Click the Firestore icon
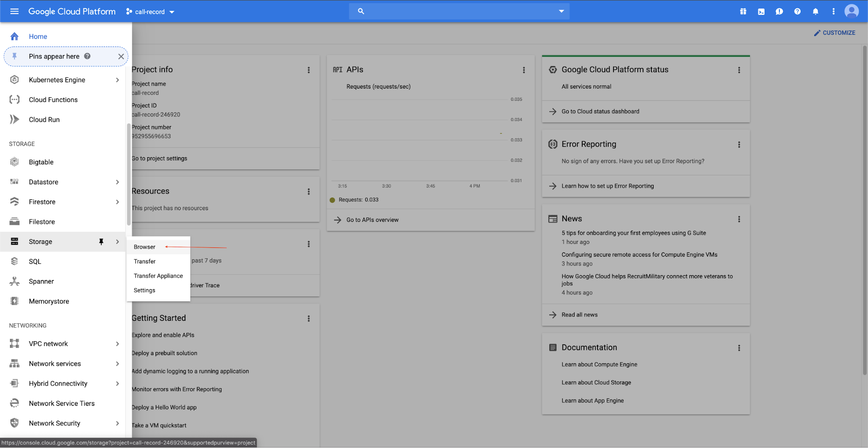Image resolution: width=868 pixels, height=448 pixels. click(14, 202)
